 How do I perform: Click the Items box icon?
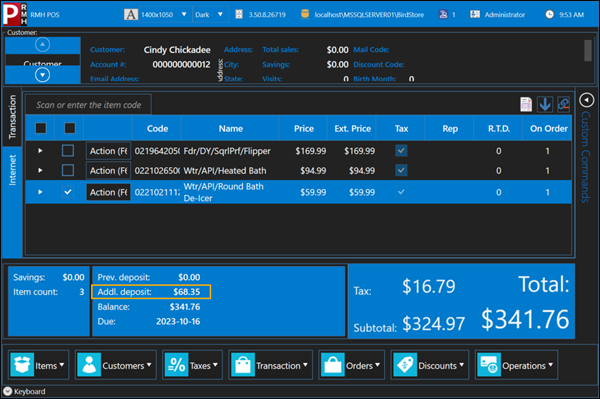[x=22, y=365]
